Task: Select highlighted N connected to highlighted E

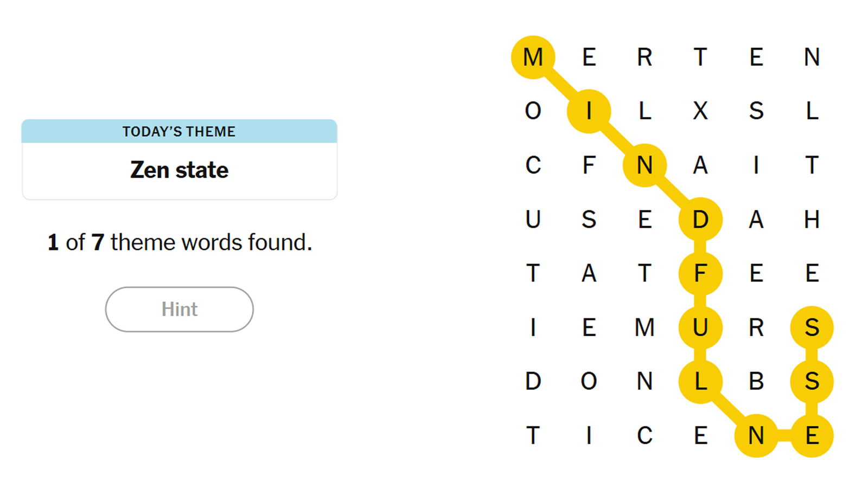Action: (756, 435)
